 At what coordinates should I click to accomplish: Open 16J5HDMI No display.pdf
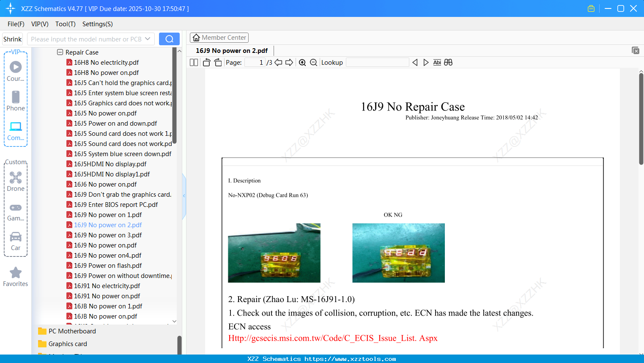coord(110,164)
